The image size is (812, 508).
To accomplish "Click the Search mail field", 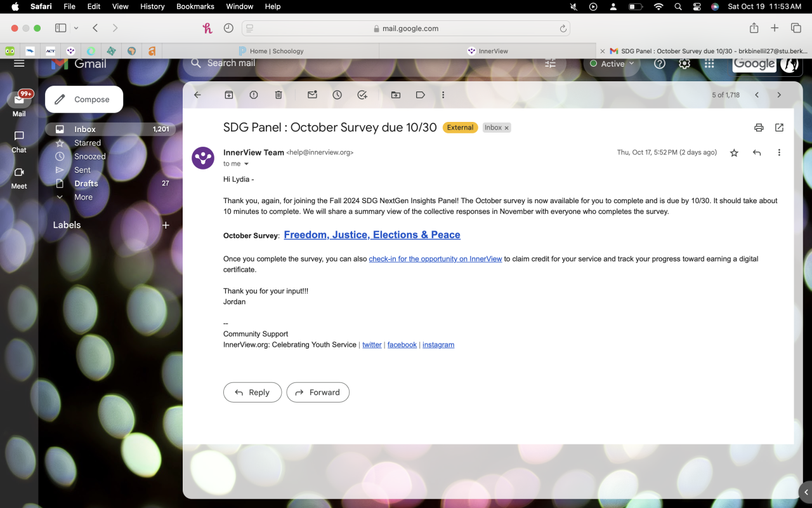I will [368, 63].
